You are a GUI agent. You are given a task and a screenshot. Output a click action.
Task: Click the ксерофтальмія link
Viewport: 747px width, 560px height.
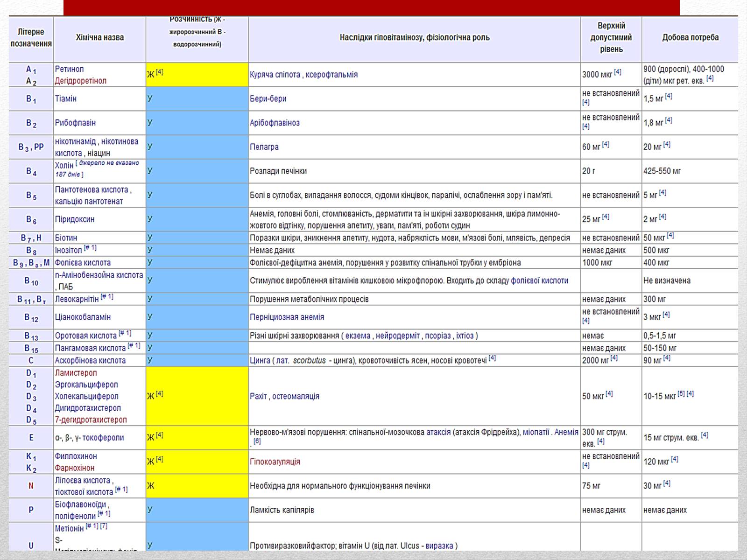point(331,75)
